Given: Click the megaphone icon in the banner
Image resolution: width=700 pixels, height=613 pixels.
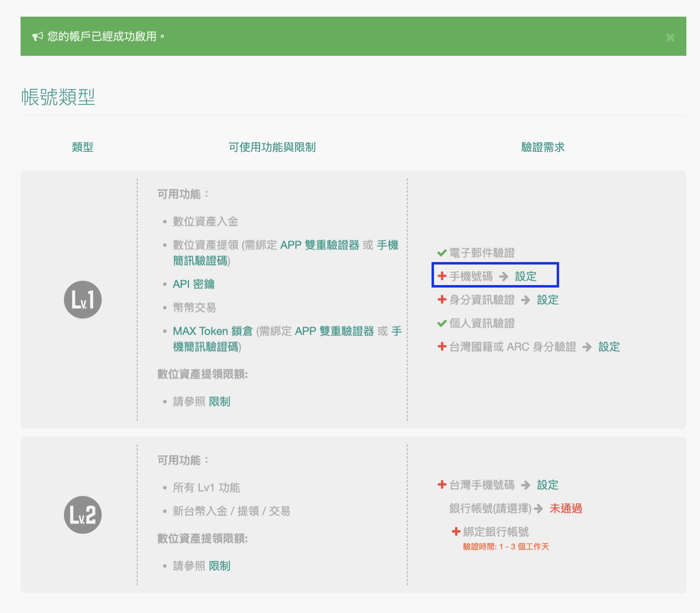Looking at the screenshot, I should pyautogui.click(x=38, y=37).
